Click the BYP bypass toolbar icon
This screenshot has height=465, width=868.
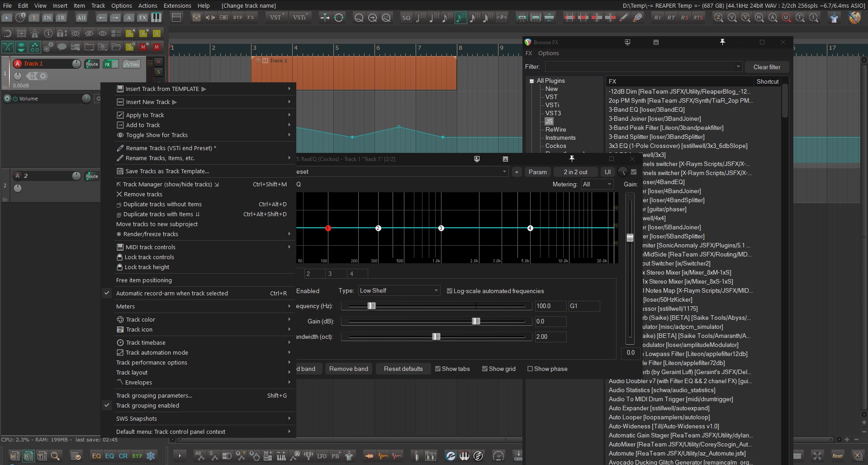click(x=237, y=18)
